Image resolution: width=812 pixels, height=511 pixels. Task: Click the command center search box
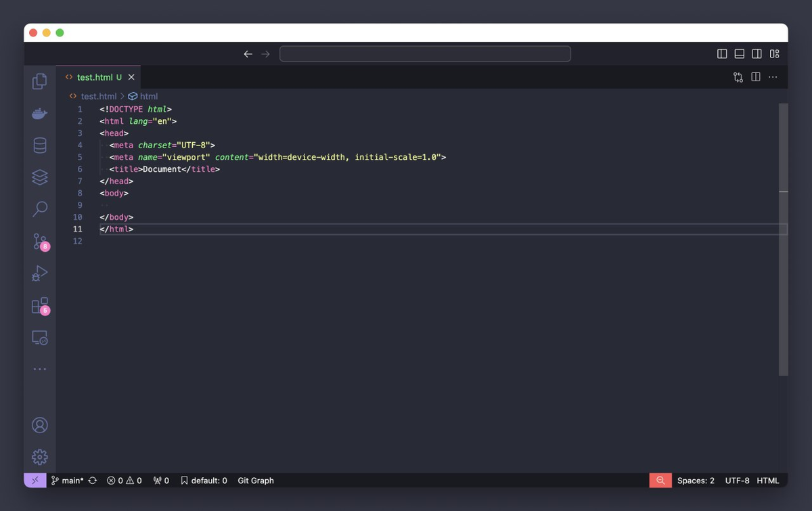click(x=425, y=53)
